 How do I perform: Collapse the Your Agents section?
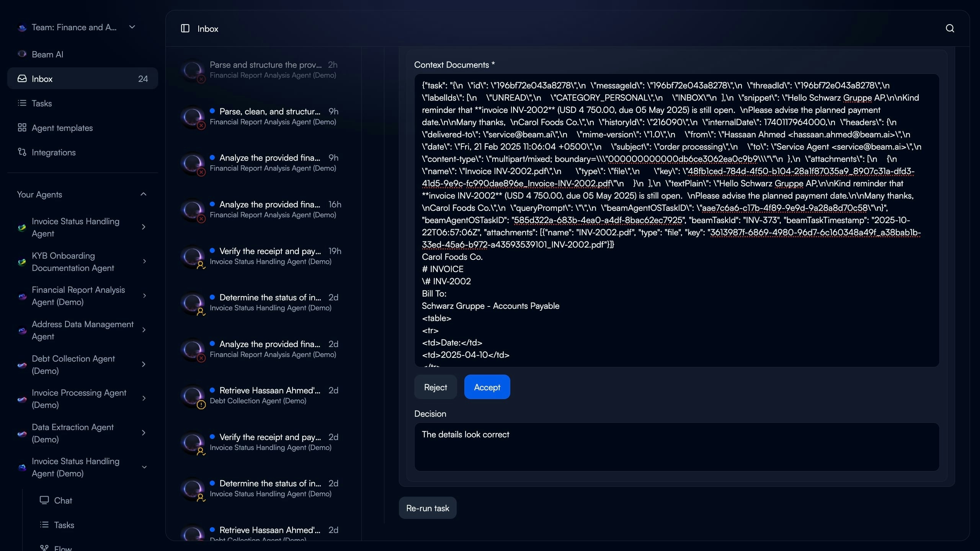144,194
